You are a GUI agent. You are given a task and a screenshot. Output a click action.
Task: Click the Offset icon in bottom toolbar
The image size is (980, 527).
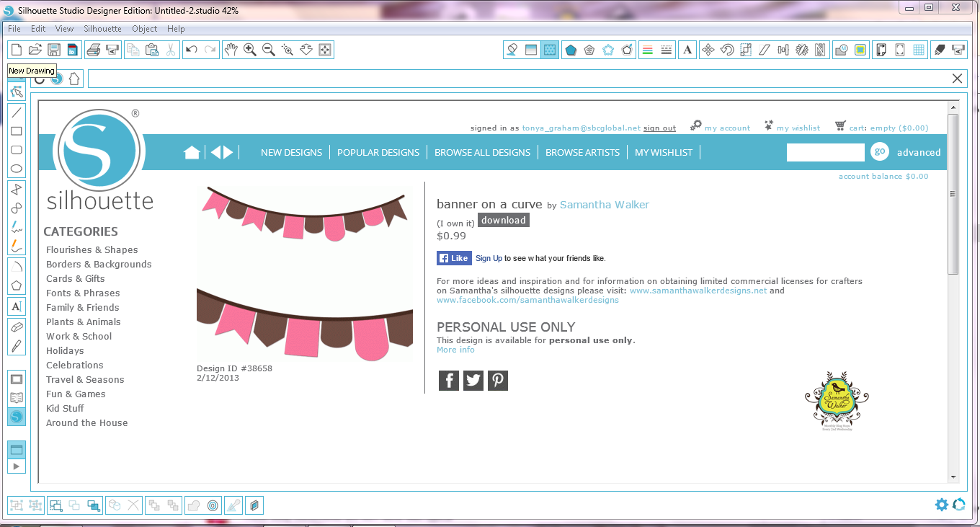[x=213, y=505]
